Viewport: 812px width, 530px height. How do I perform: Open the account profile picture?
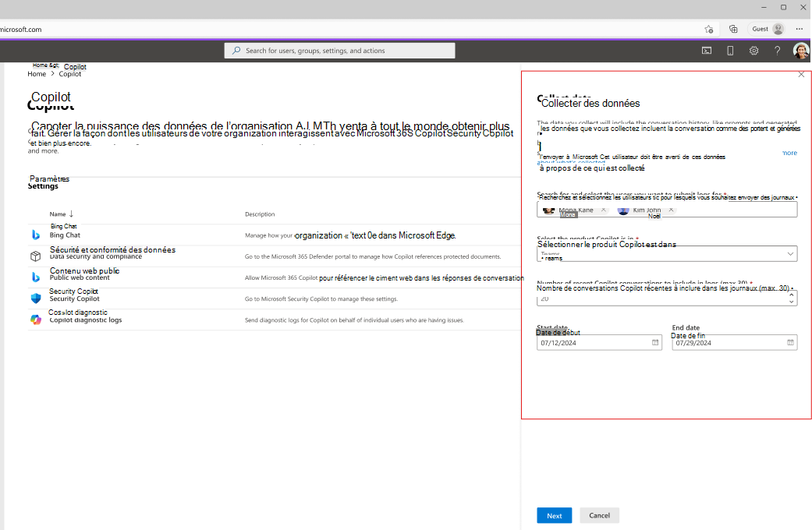click(x=801, y=51)
